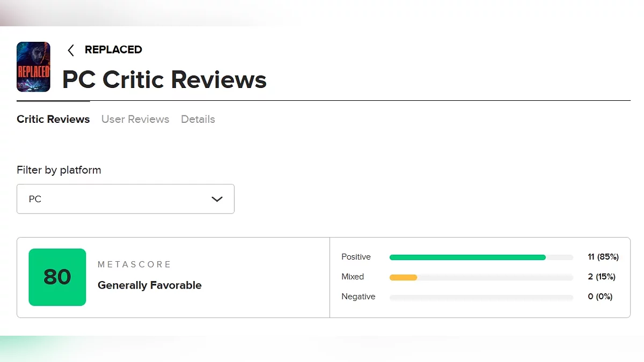Switch to the User Reviews tab

135,119
